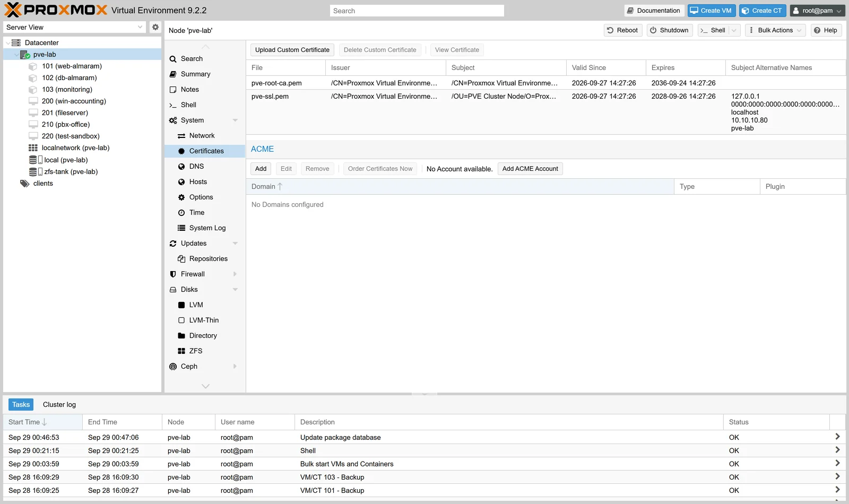Click the Options gear icon
Image resolution: width=849 pixels, height=504 pixels.
[x=181, y=197]
